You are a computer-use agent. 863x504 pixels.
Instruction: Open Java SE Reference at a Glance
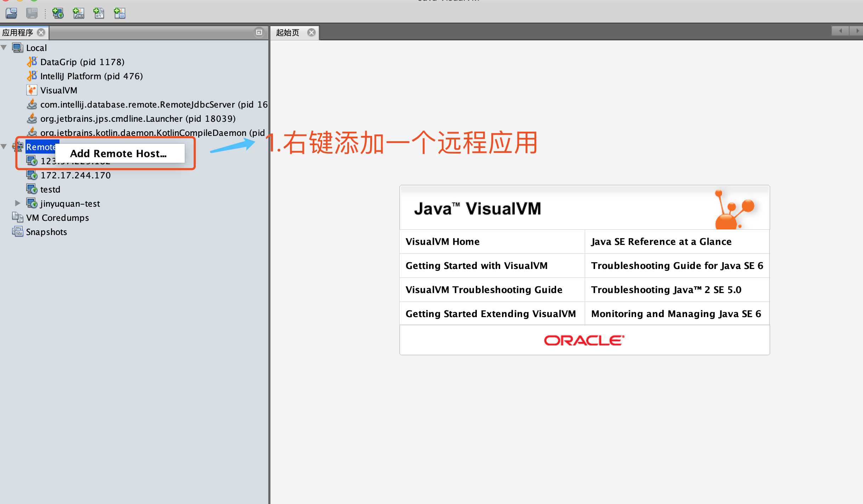coord(661,241)
